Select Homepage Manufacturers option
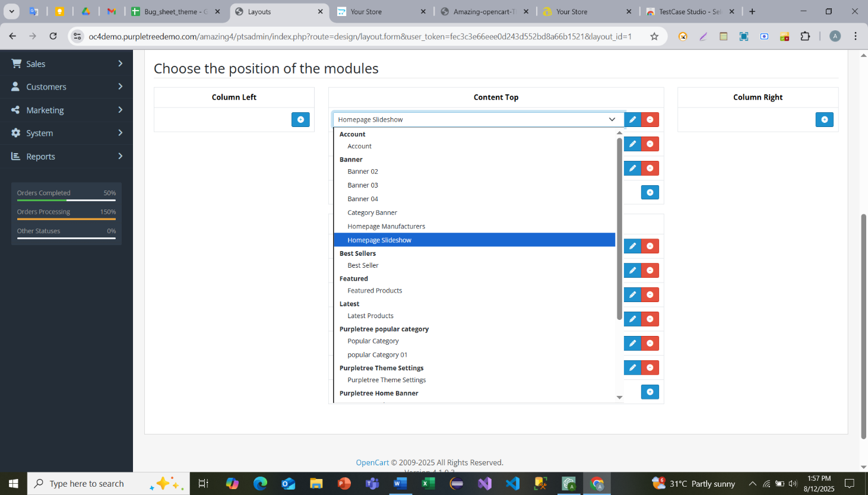The width and height of the screenshot is (868, 495). (x=474, y=226)
